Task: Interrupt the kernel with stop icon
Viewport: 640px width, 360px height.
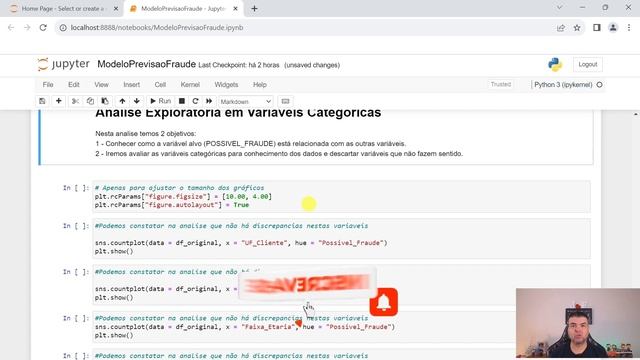Action: [182, 101]
